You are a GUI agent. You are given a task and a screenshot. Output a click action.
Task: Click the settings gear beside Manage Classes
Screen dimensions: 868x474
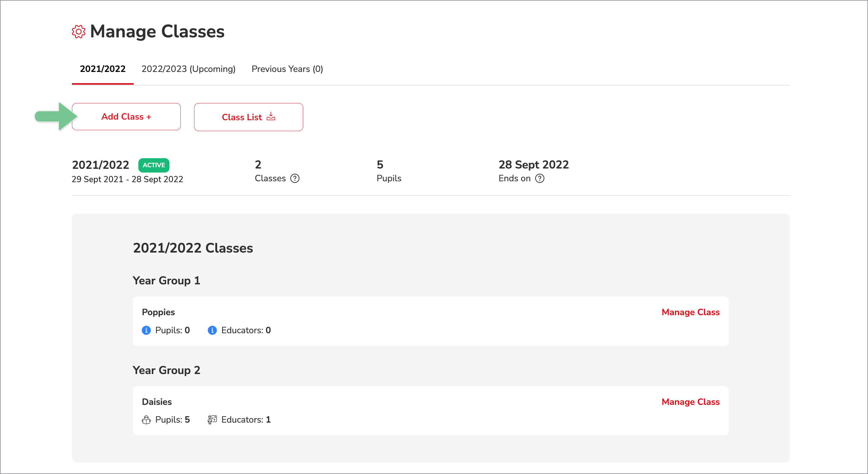tap(79, 32)
